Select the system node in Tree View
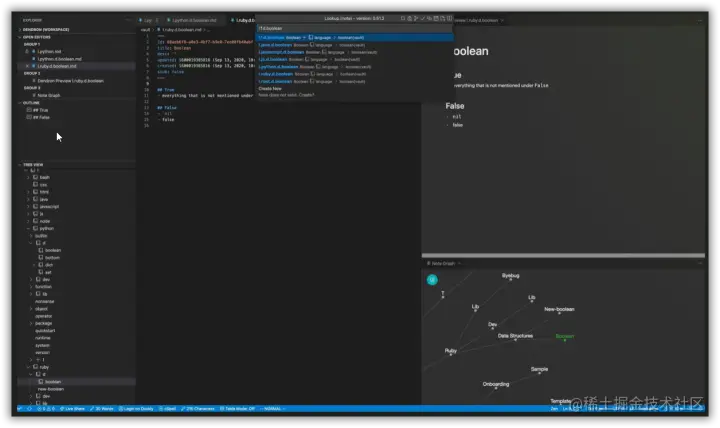 pos(42,345)
